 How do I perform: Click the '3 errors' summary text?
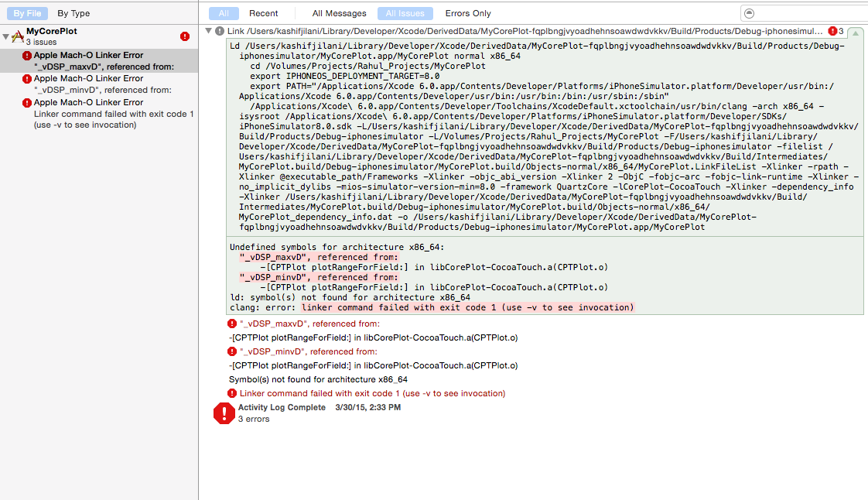pos(254,420)
